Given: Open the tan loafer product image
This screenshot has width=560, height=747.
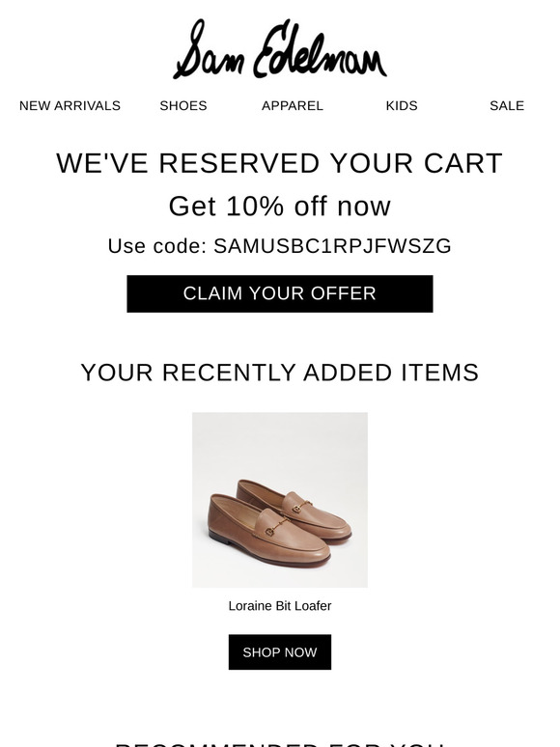Looking at the screenshot, I should 280,500.
